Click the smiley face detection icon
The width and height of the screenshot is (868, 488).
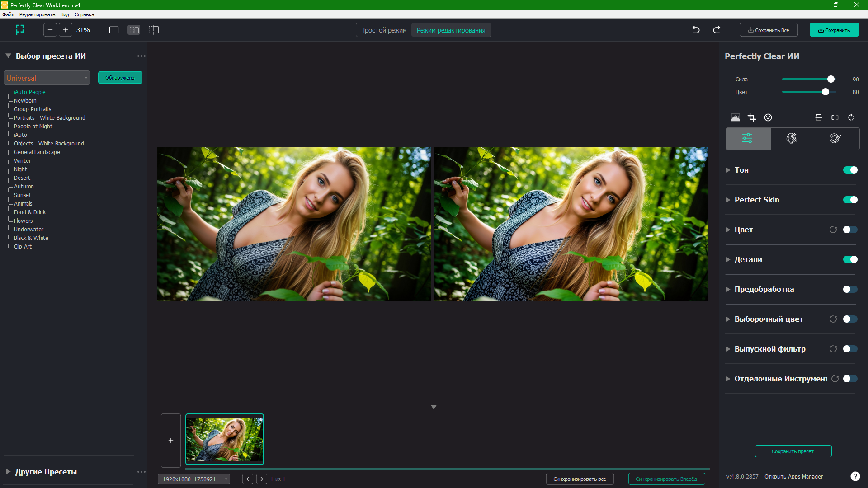pos(768,117)
